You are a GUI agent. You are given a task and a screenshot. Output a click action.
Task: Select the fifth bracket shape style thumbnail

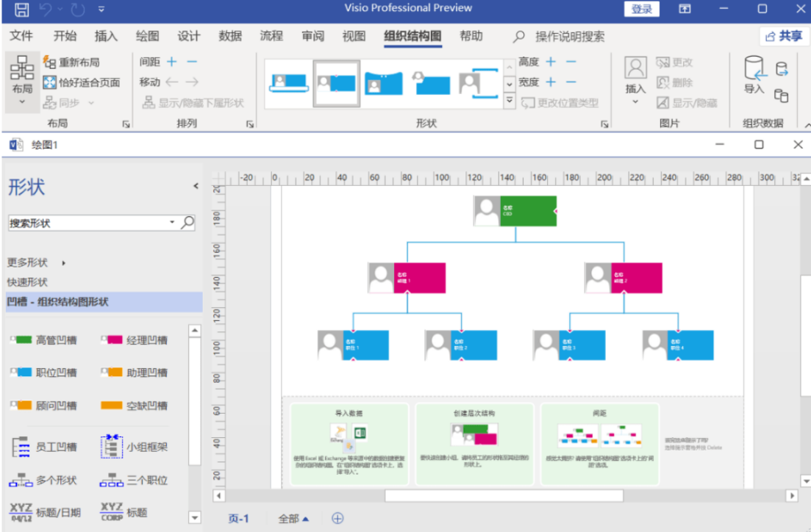point(479,83)
